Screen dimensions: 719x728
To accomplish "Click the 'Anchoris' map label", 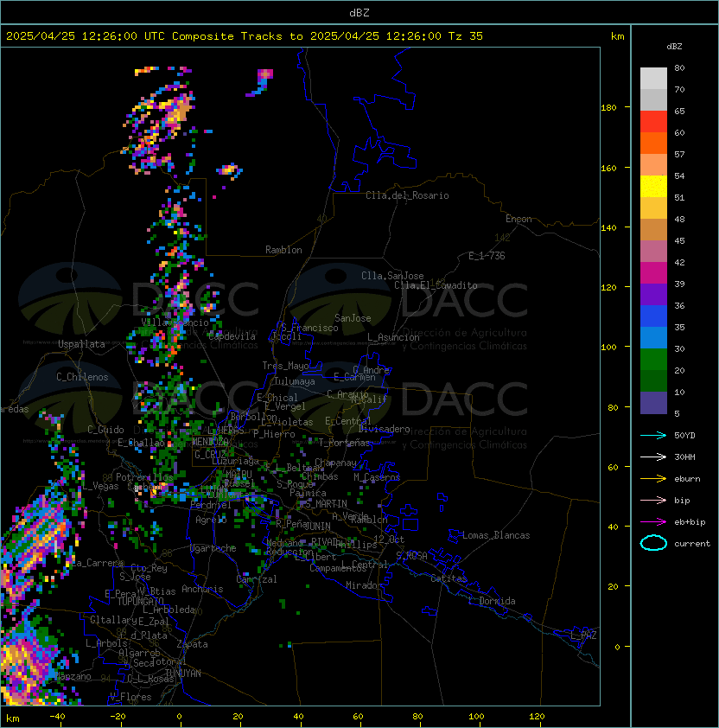I will [202, 589].
